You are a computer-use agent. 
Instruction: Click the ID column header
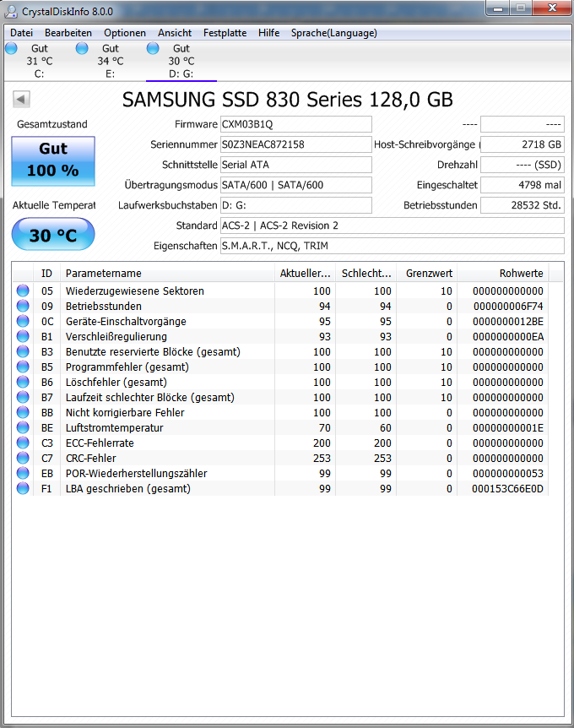pyautogui.click(x=47, y=274)
